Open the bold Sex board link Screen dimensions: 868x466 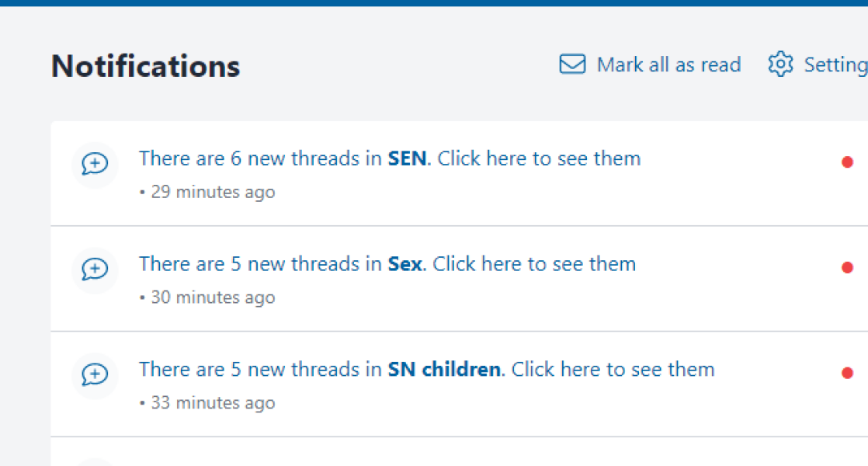point(404,264)
